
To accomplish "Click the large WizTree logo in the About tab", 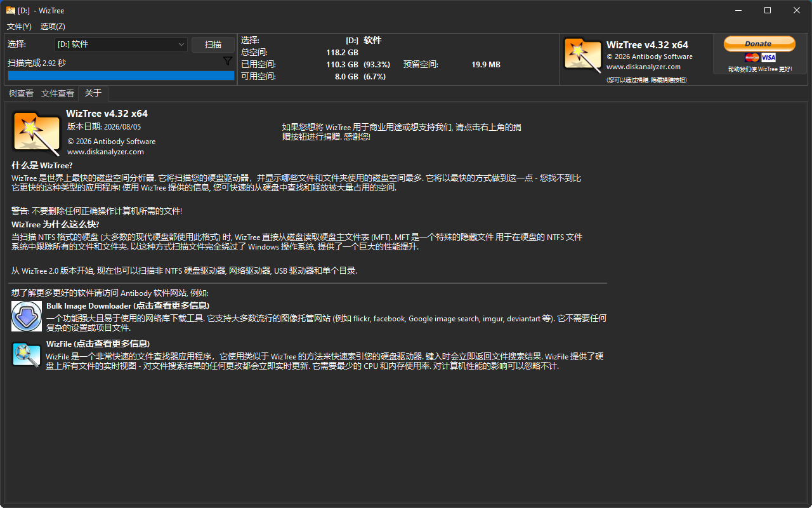I will pos(37,133).
